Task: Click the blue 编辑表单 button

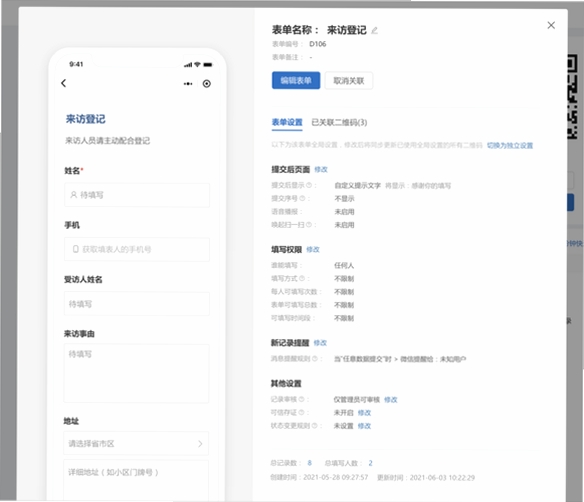Action: coord(296,80)
